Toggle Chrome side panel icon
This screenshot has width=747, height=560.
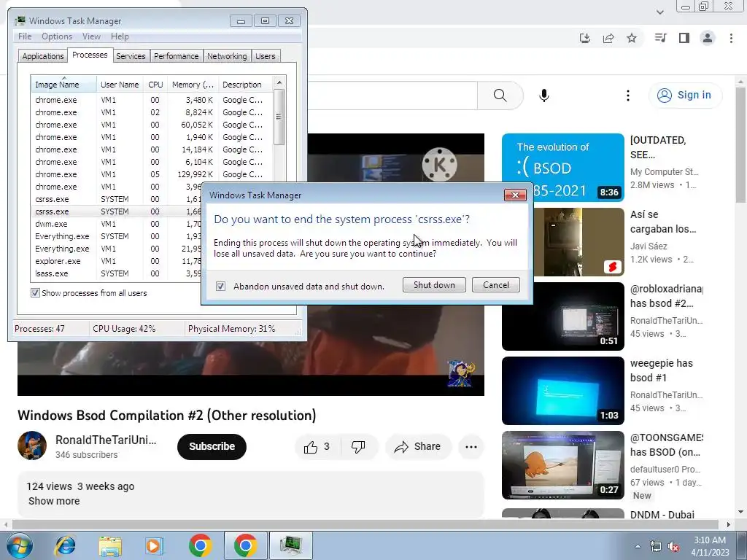click(x=684, y=38)
